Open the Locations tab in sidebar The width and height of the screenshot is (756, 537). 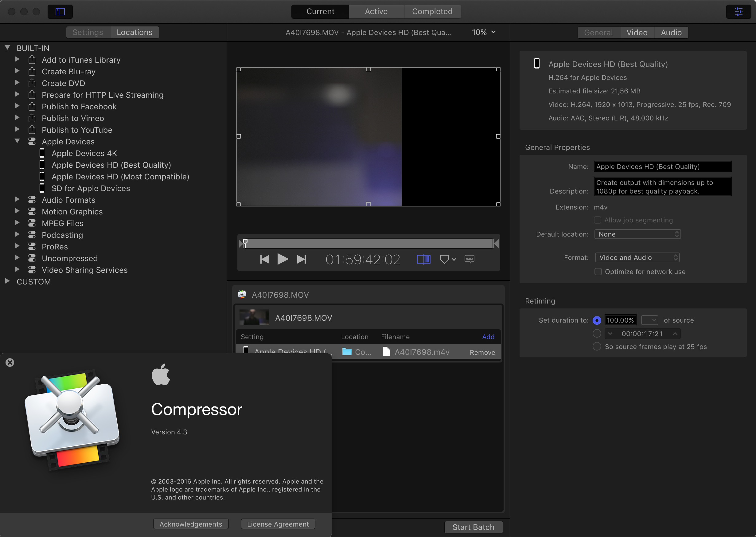click(134, 32)
